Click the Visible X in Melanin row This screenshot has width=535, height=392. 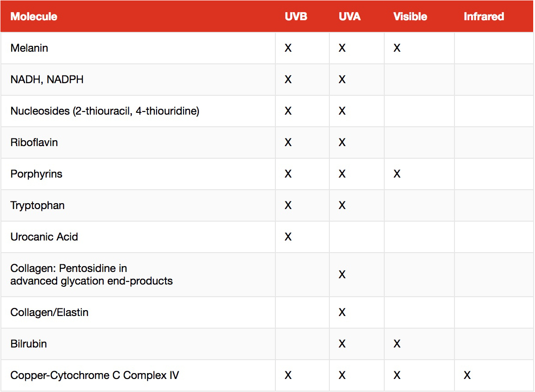click(x=397, y=48)
